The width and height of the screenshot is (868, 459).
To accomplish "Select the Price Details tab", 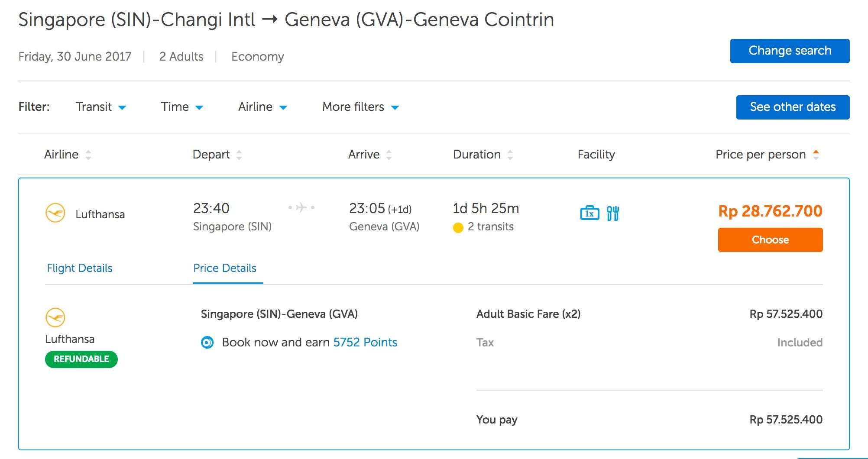I will click(225, 268).
